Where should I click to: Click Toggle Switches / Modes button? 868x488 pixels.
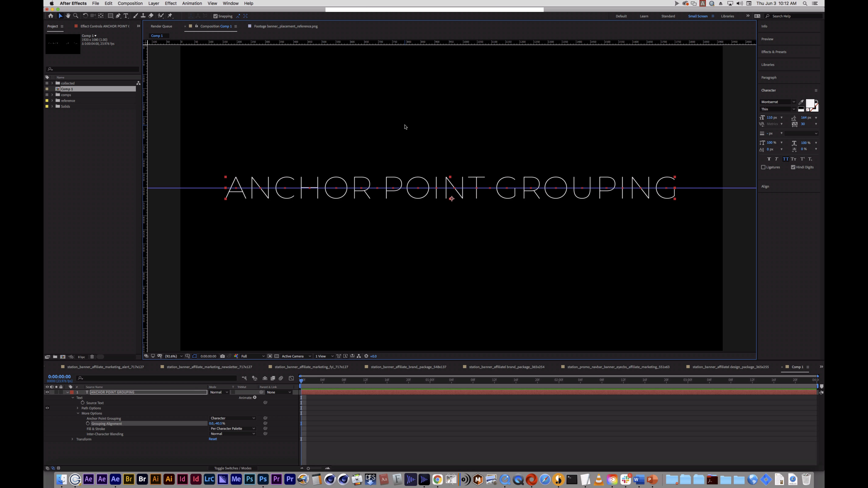pos(232,468)
